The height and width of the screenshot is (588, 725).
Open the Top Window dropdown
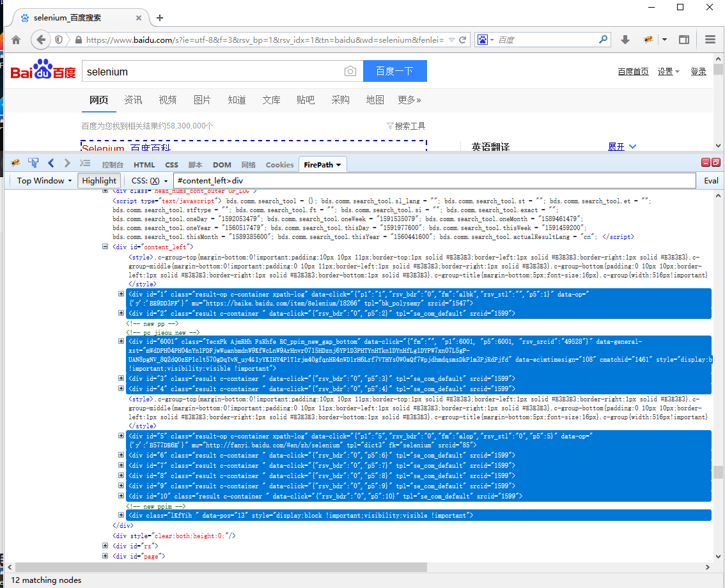44,180
